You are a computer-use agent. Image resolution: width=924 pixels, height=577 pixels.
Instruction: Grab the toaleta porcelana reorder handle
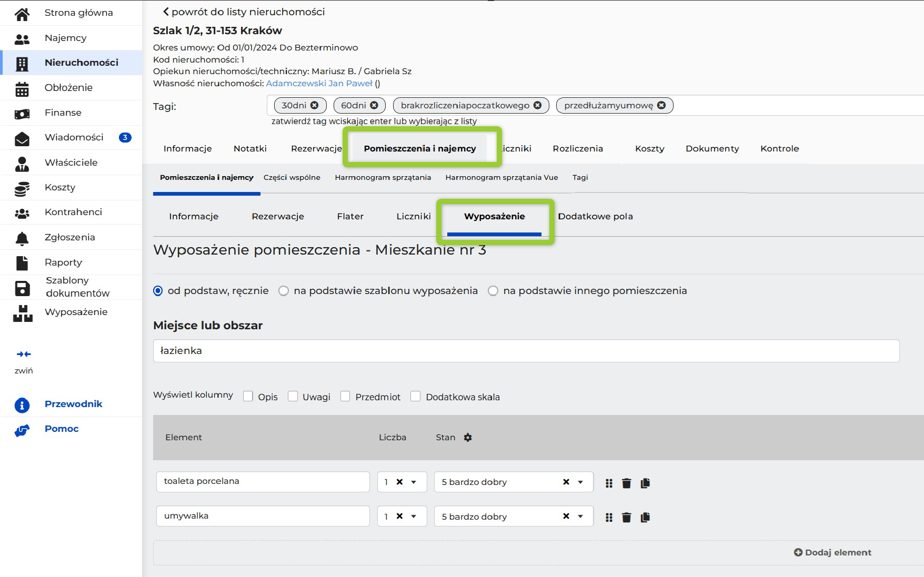pyautogui.click(x=609, y=483)
